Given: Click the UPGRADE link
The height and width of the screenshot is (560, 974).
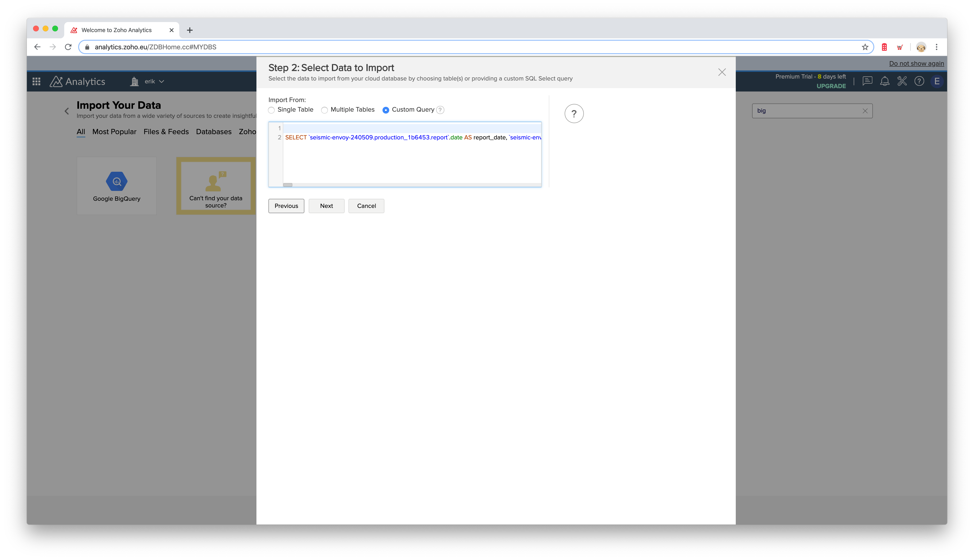Looking at the screenshot, I should (x=831, y=86).
